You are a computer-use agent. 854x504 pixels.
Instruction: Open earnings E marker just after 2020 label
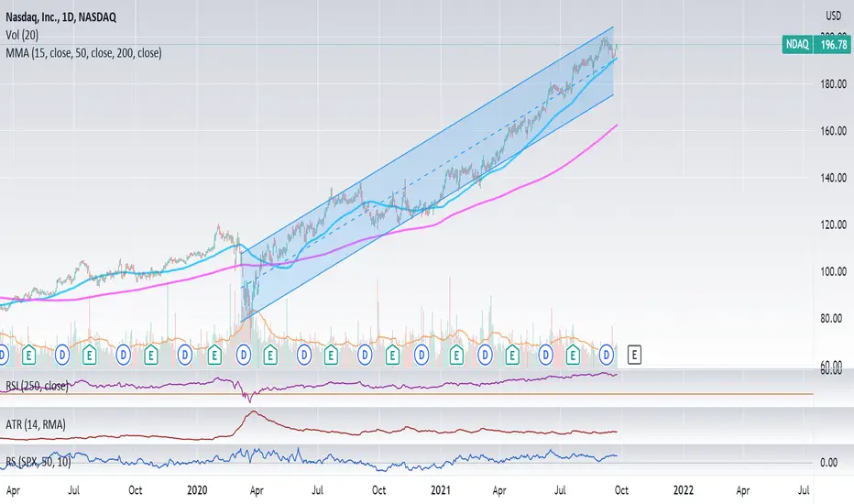click(214, 355)
